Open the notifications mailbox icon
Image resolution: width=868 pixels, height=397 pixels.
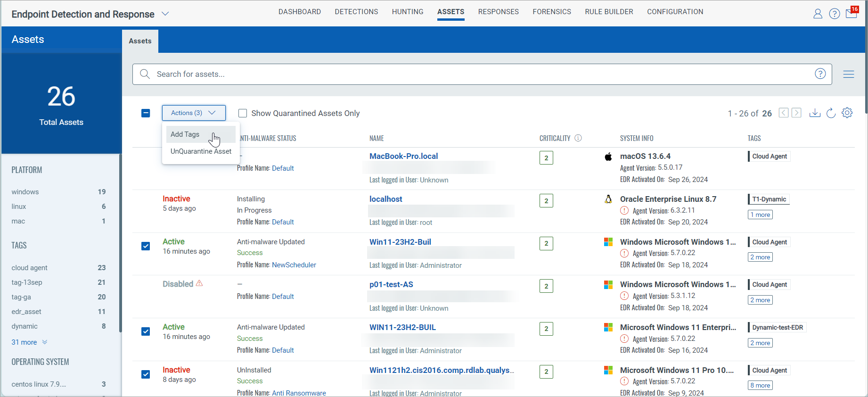click(x=852, y=14)
